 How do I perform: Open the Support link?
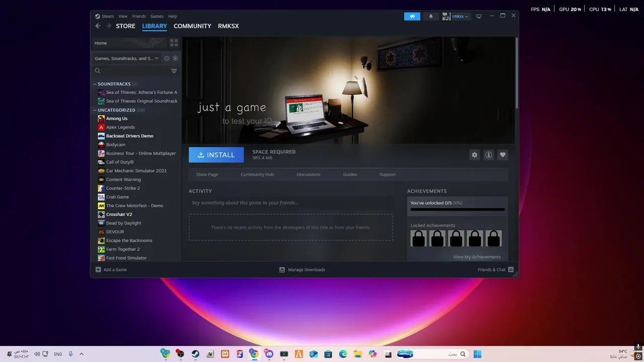click(387, 174)
